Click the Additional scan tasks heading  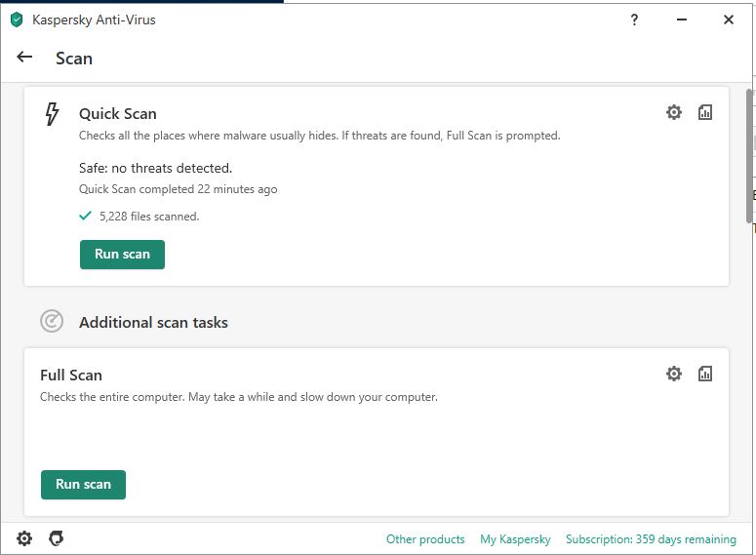[153, 322]
